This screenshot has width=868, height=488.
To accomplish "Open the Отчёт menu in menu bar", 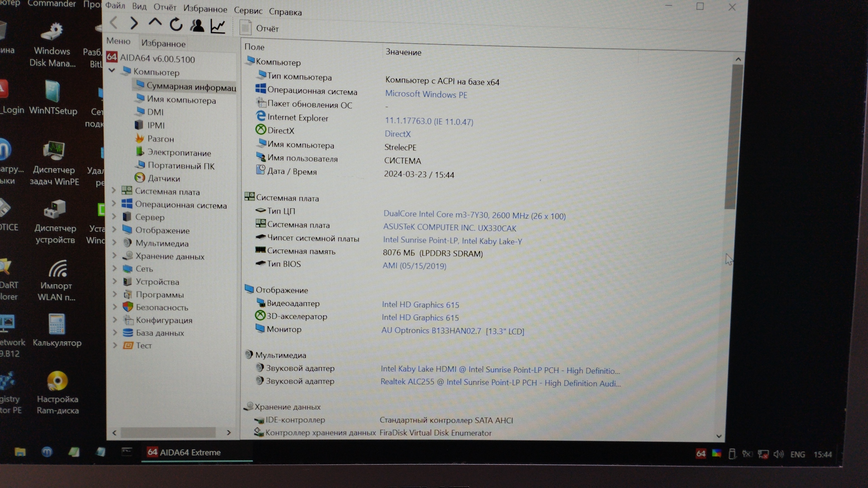I will click(165, 7).
